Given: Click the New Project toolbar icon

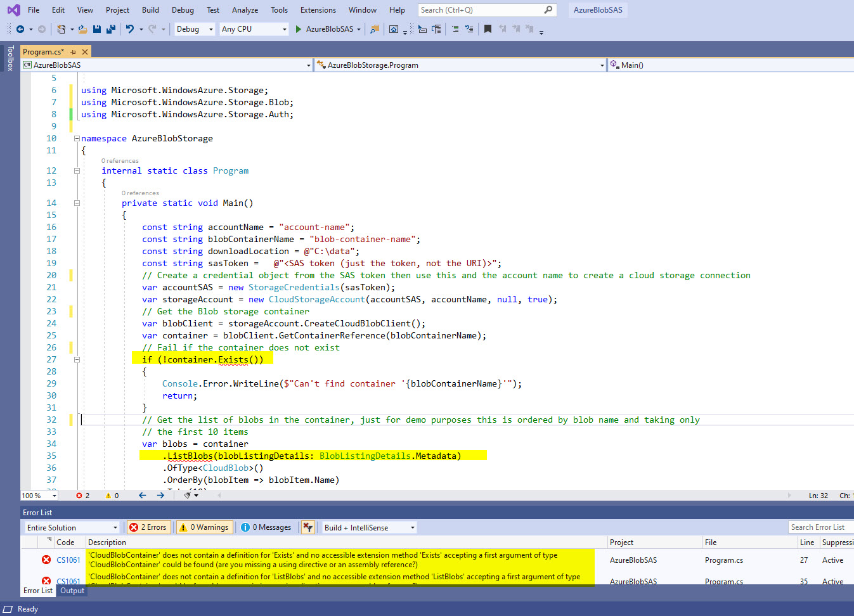Looking at the screenshot, I should (61, 29).
